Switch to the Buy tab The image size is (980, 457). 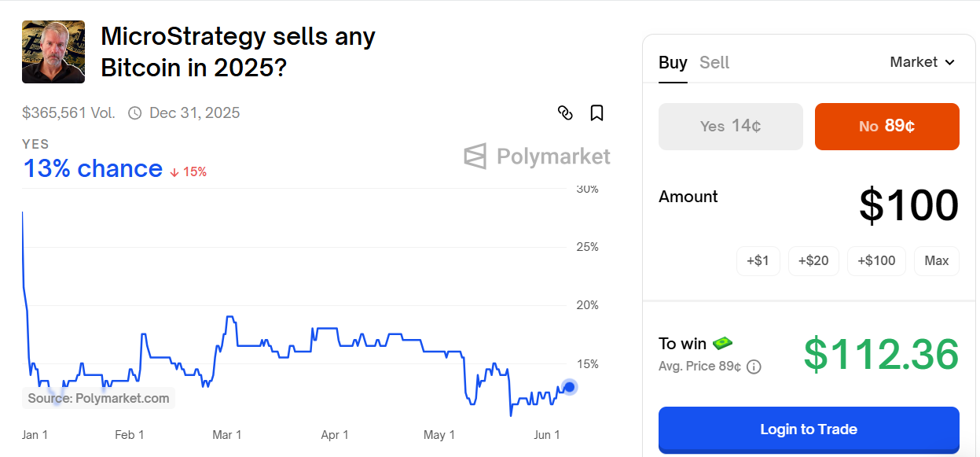click(673, 63)
